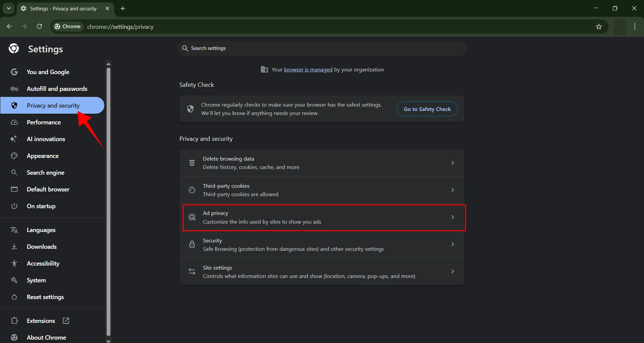This screenshot has width=644, height=343.
Task: Expand the Ad privacy chevron
Action: (452, 217)
